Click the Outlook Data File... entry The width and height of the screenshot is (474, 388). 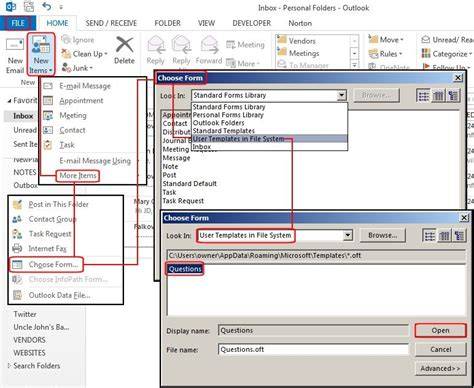click(x=59, y=295)
